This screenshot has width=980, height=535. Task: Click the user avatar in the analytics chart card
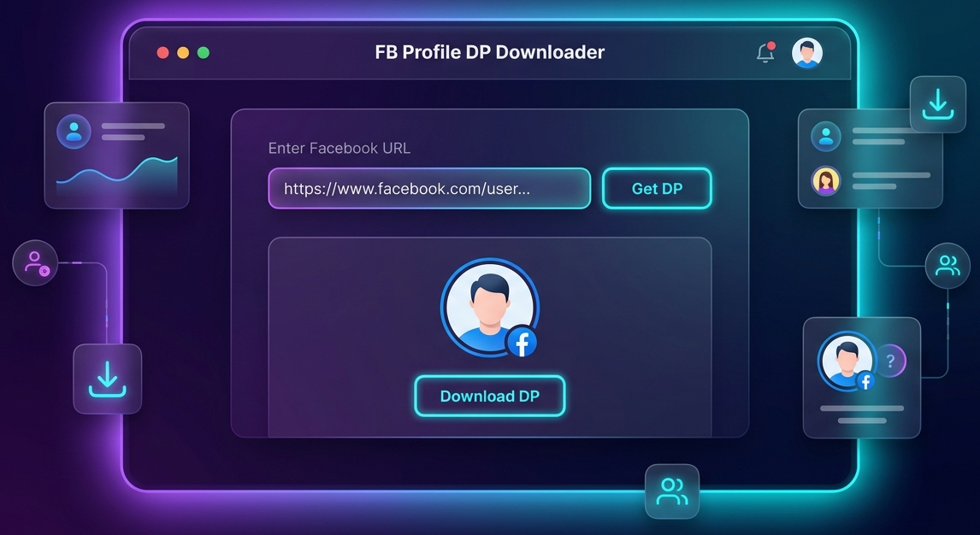pyautogui.click(x=74, y=131)
